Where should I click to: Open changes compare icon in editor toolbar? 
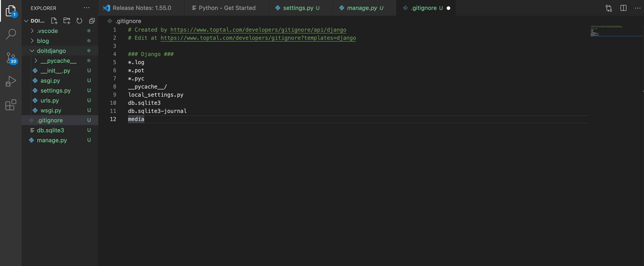[x=609, y=8]
